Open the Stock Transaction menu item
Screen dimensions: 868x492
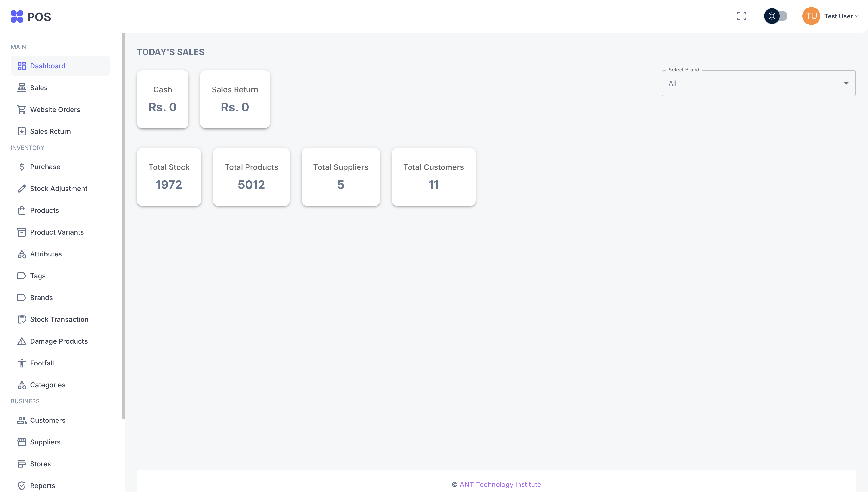[x=59, y=319]
